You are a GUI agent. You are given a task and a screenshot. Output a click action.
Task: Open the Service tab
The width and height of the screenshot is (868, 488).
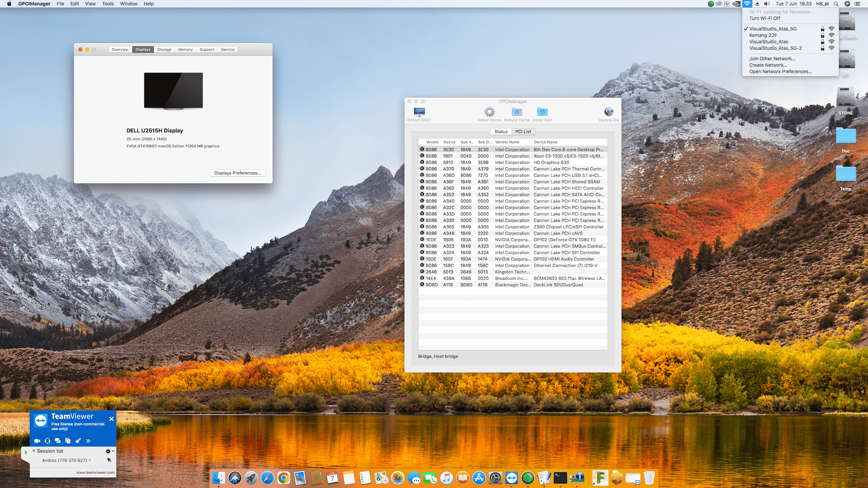click(x=228, y=50)
